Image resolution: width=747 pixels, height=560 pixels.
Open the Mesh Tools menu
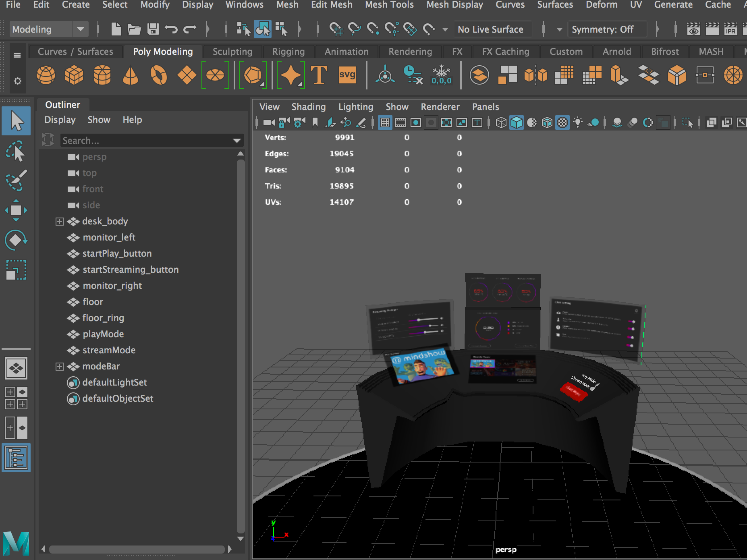click(389, 5)
